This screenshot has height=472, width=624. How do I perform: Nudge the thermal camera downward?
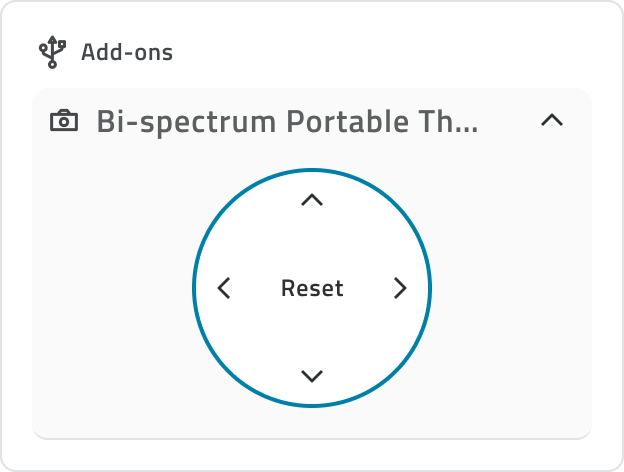click(x=312, y=376)
